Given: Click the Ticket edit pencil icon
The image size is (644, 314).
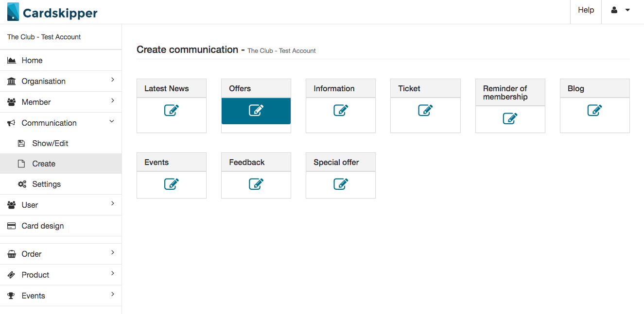Looking at the screenshot, I should click(425, 110).
